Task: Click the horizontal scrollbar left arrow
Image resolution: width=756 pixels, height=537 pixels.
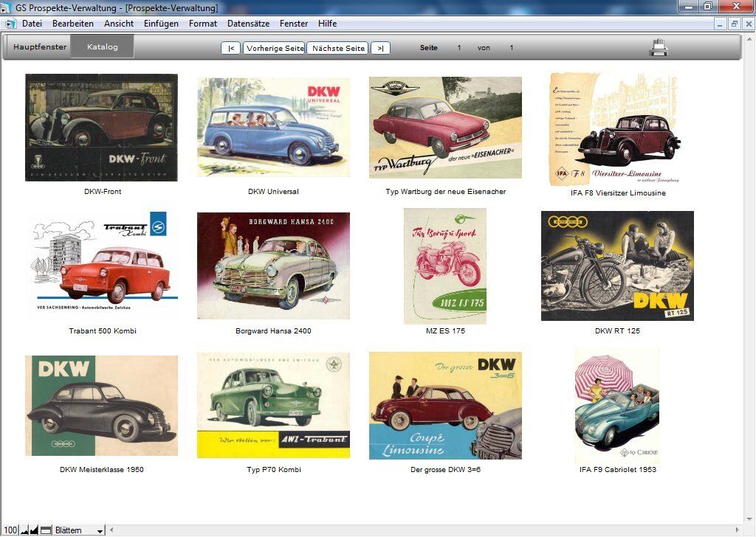Action: 111,530
